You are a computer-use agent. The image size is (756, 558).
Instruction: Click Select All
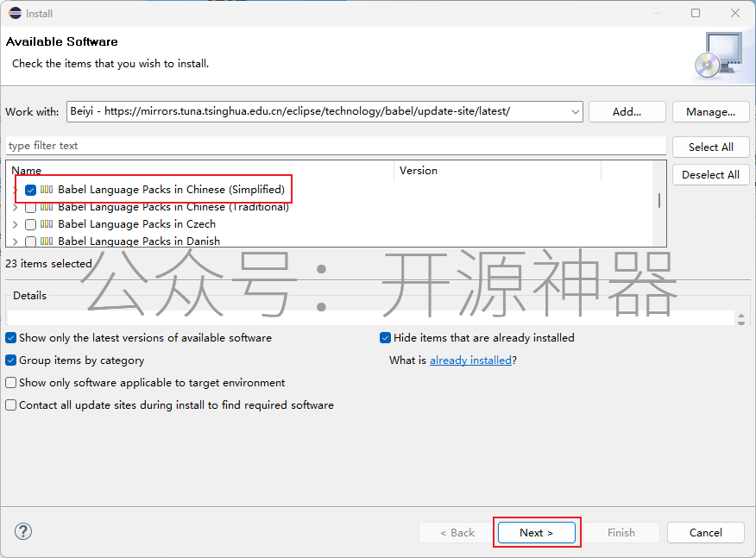[x=710, y=147]
